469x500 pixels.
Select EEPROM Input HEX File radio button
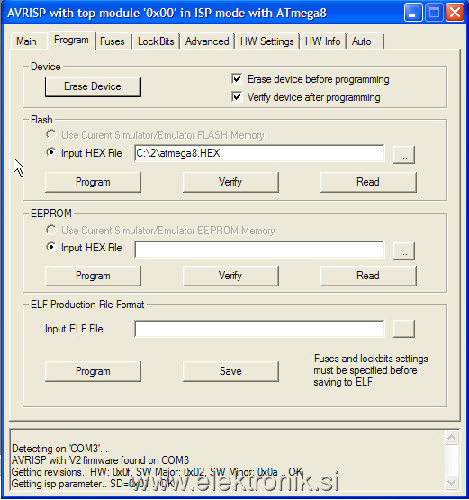(51, 247)
